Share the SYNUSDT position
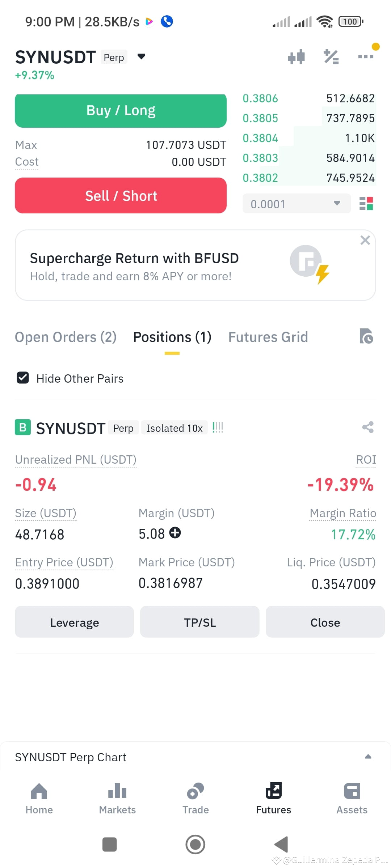 pyautogui.click(x=368, y=427)
